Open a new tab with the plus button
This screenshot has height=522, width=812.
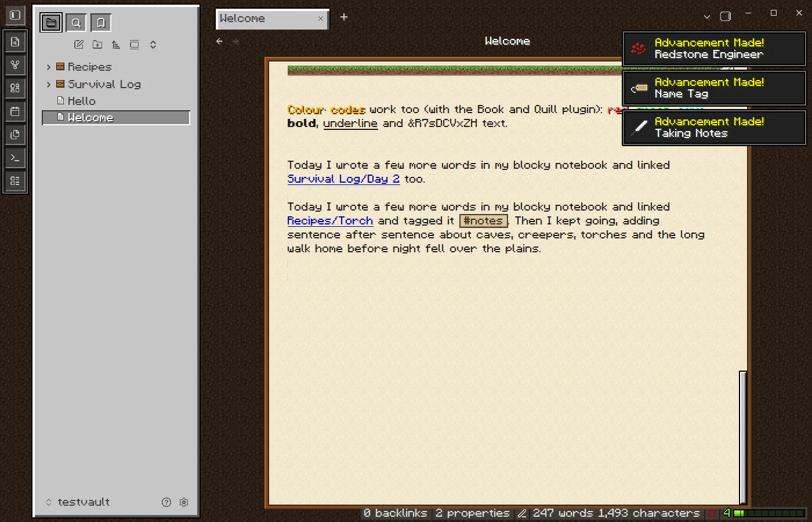tap(344, 17)
